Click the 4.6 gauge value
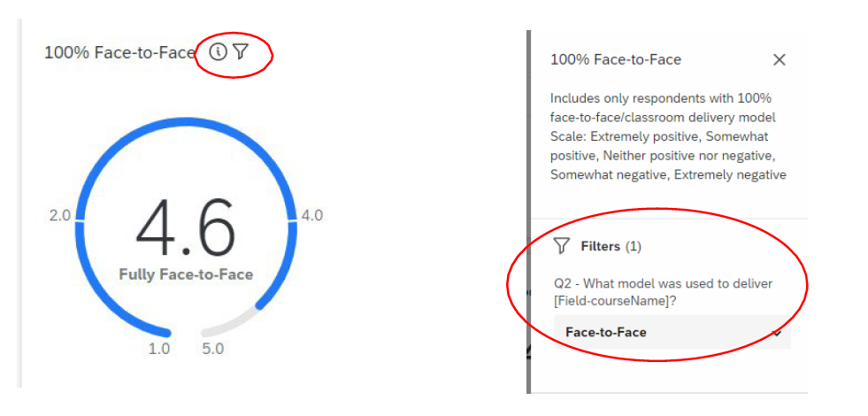Viewport: 868px width, 416px height. tap(186, 227)
